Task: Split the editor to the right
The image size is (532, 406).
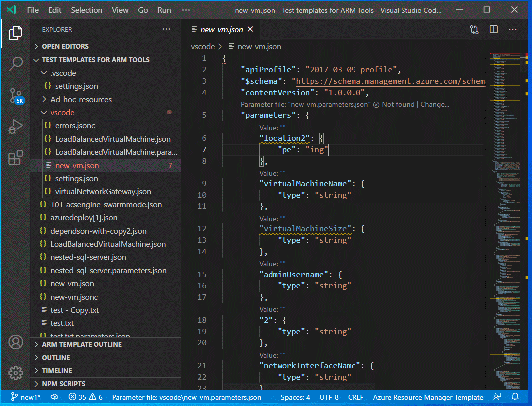Action: pos(493,30)
